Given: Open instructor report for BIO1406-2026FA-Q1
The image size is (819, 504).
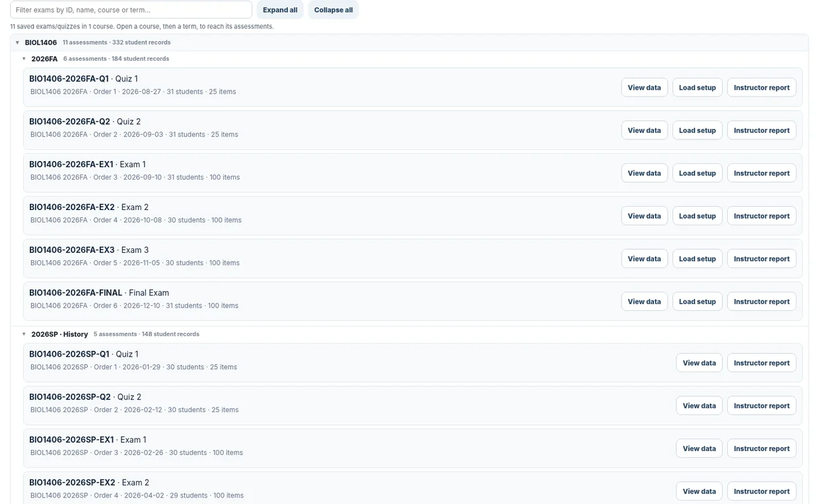Looking at the screenshot, I should (x=762, y=88).
